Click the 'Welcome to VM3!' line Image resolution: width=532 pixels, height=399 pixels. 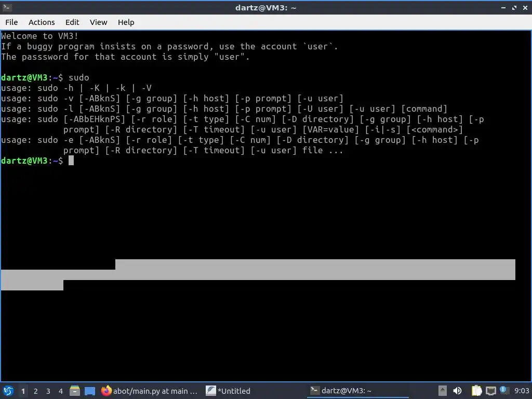39,36
